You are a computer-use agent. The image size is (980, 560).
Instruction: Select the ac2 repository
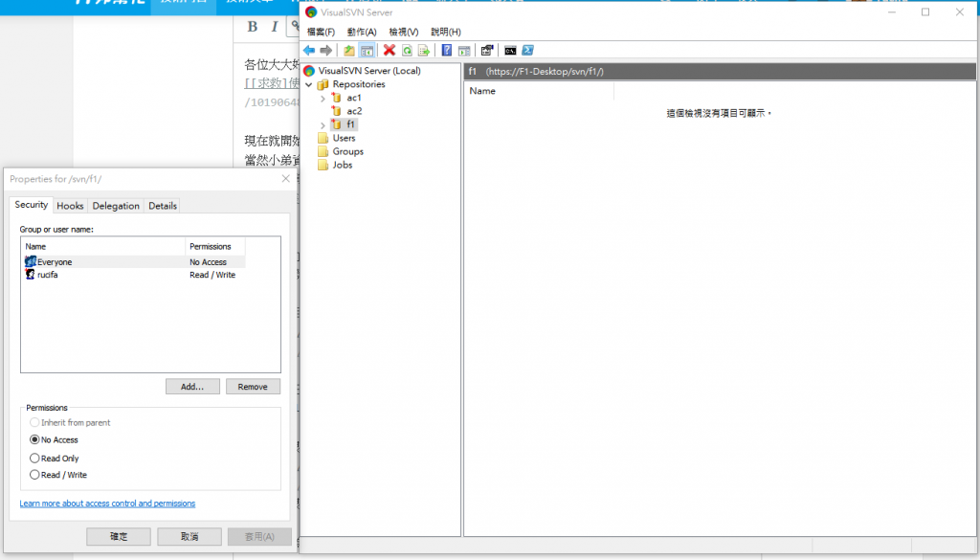pos(354,111)
